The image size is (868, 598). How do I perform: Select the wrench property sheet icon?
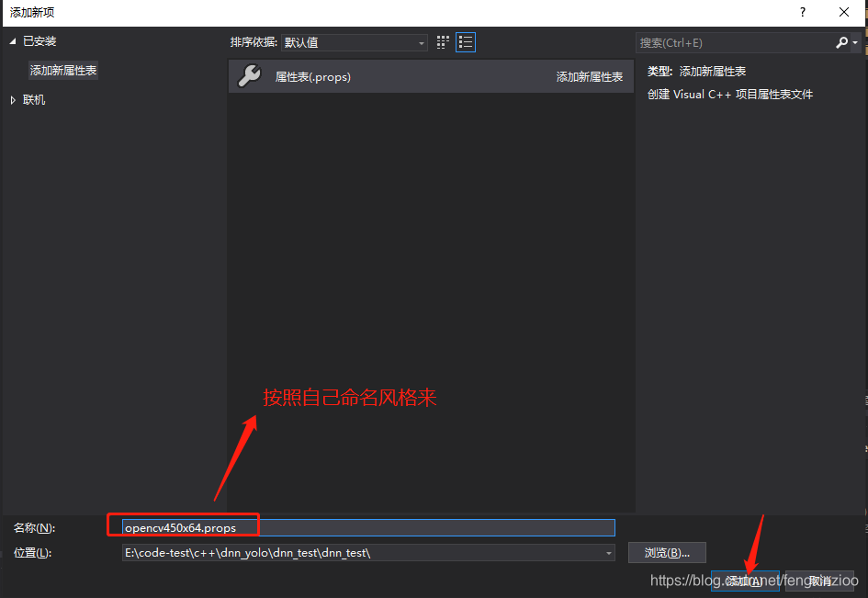(250, 76)
